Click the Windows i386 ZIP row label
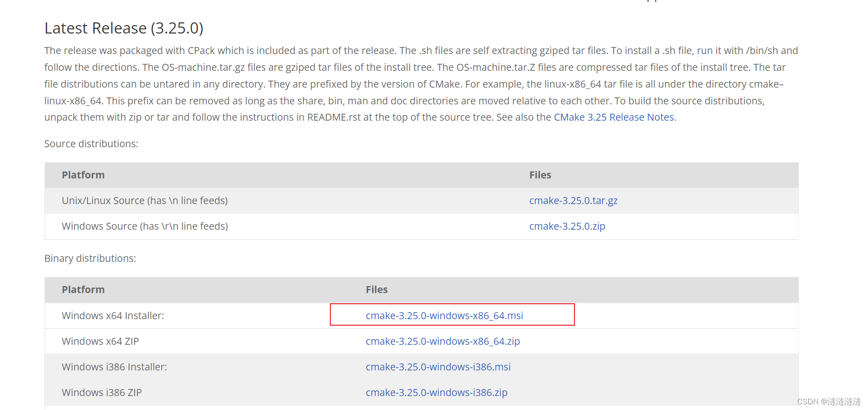Screen dimensions: 868x410 tap(102, 393)
